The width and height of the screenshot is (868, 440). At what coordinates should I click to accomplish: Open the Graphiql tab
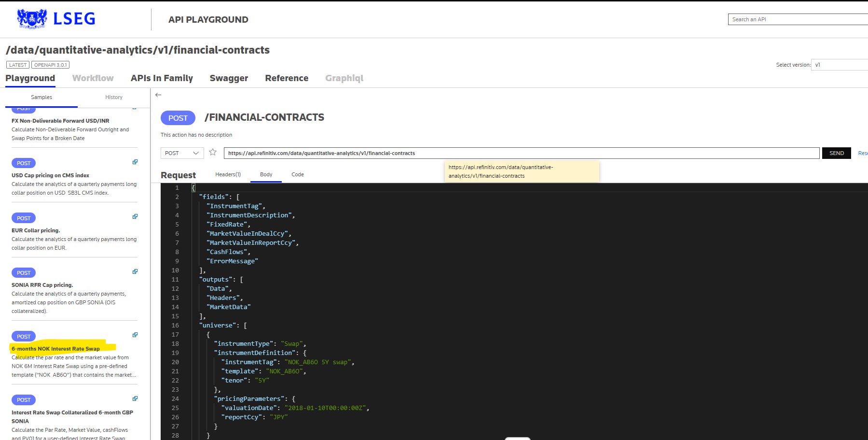(344, 78)
